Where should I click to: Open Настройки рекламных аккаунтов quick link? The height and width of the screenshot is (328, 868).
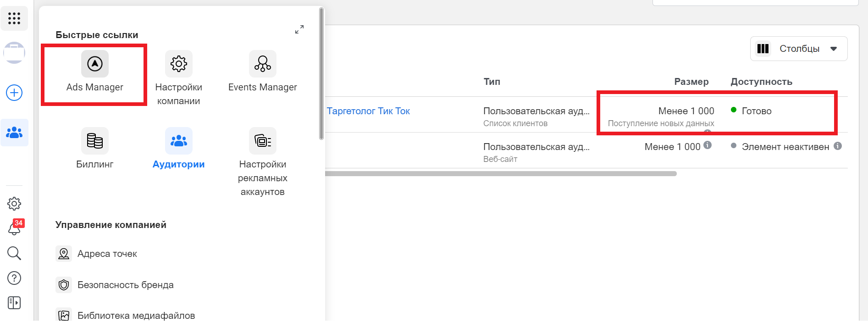coord(262,161)
